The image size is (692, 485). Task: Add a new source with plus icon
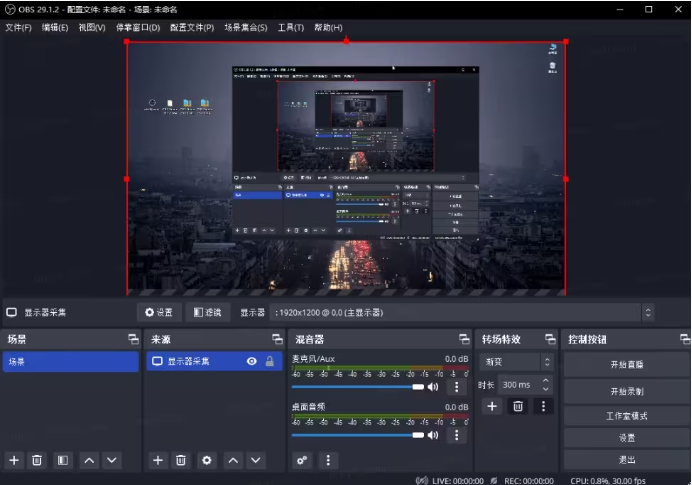click(158, 460)
